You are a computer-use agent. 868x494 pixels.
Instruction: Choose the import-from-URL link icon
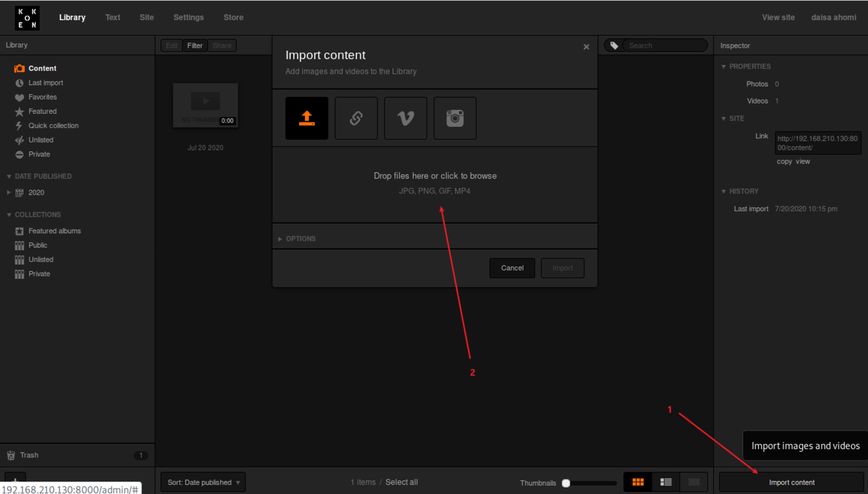356,118
